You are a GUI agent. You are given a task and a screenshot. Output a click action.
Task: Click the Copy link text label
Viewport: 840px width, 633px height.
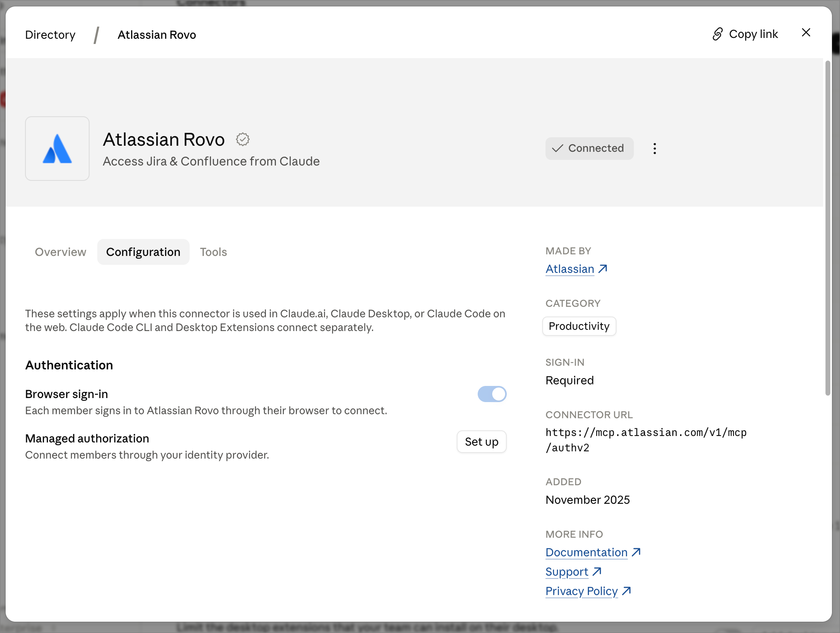pos(753,34)
